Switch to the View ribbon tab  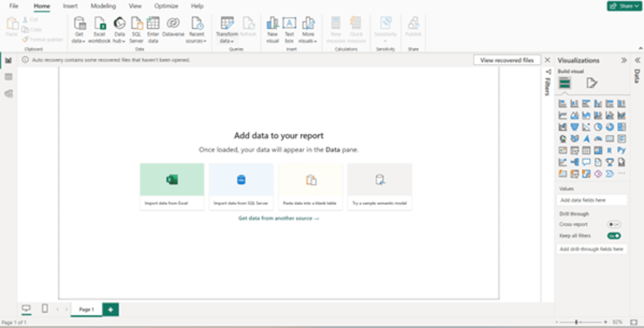(x=135, y=6)
